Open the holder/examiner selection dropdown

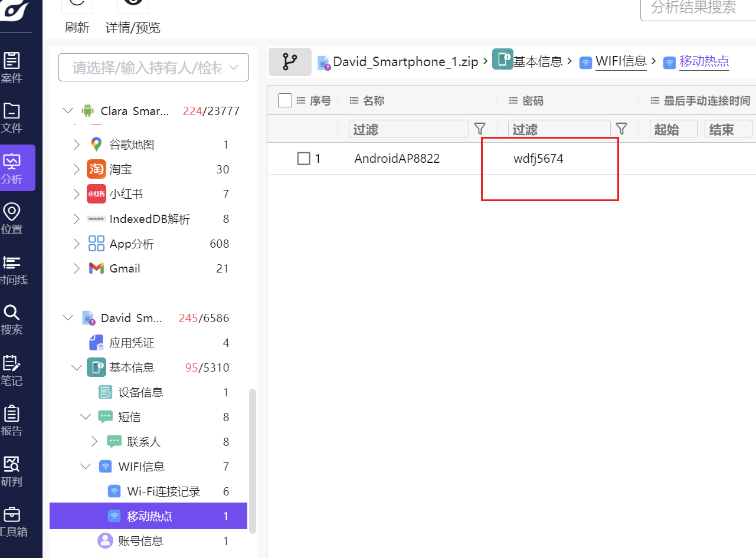click(153, 67)
